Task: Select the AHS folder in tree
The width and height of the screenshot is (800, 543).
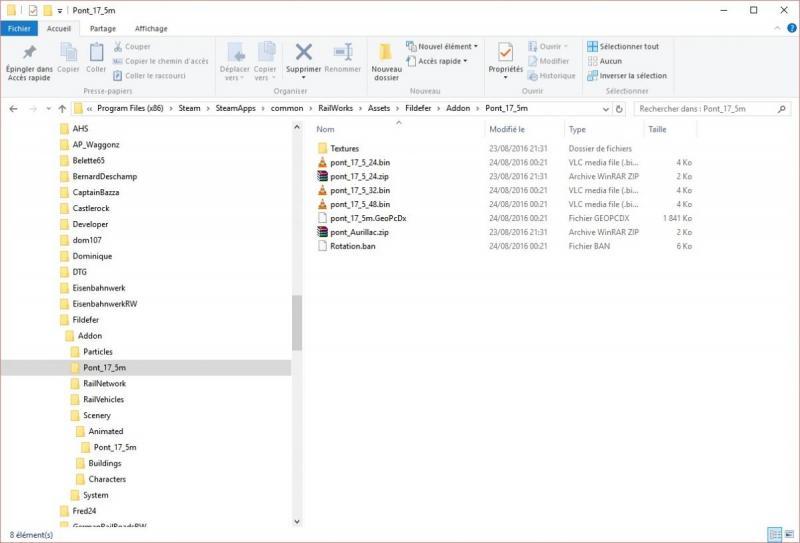Action: click(80, 129)
